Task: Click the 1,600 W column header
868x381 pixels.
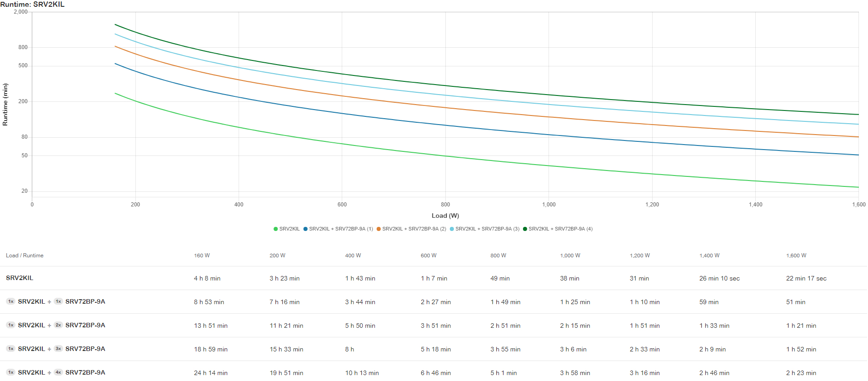Action: click(x=796, y=256)
